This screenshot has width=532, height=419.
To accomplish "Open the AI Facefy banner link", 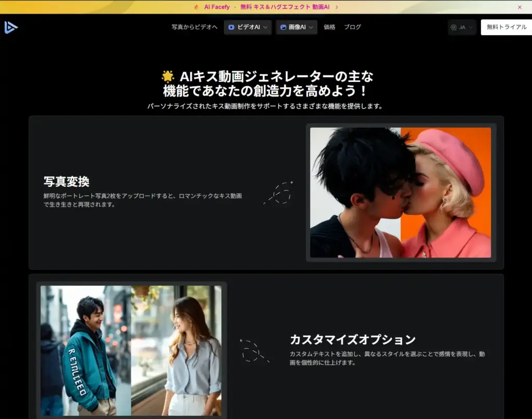I will (267, 7).
